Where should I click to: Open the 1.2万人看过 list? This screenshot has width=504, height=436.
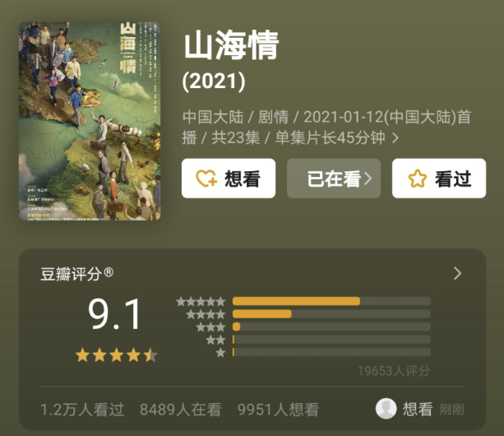click(82, 410)
